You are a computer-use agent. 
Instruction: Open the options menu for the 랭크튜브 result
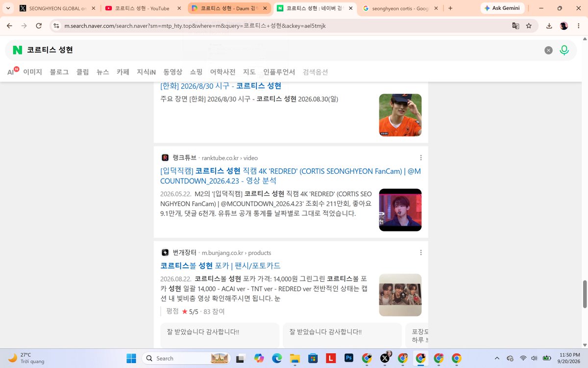coord(420,158)
